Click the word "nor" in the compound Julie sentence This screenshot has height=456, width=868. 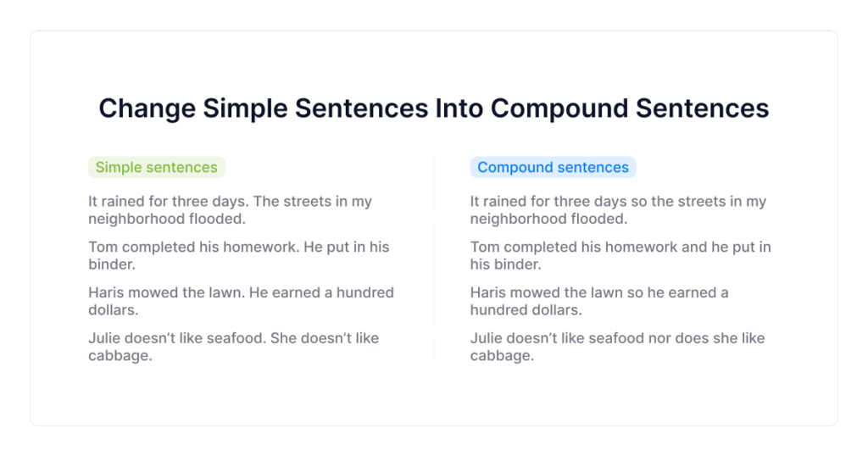tap(640, 338)
